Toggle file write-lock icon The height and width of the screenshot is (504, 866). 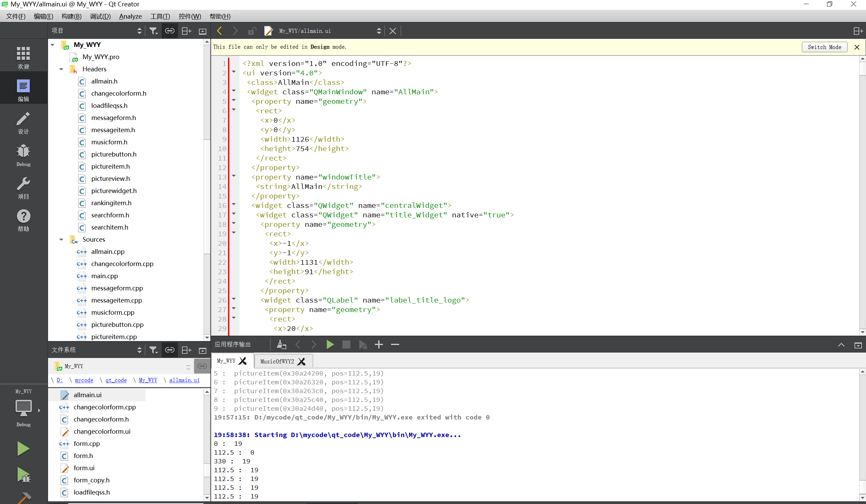coord(252,31)
